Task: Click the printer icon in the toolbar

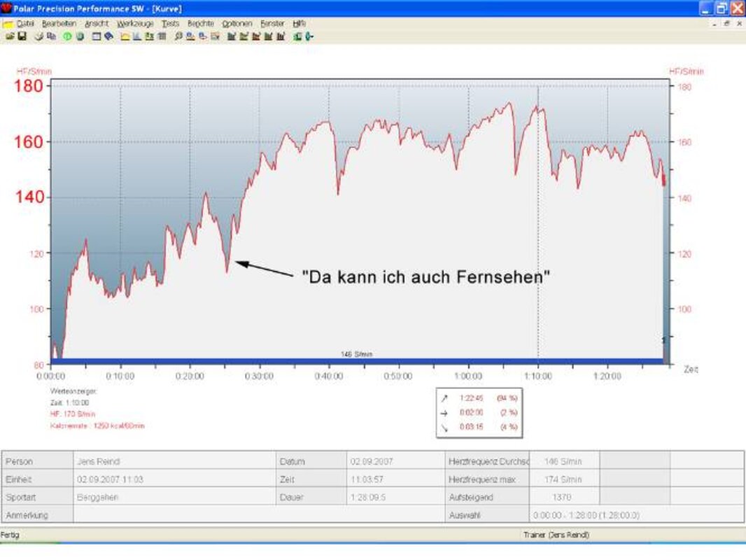Action: point(39,36)
